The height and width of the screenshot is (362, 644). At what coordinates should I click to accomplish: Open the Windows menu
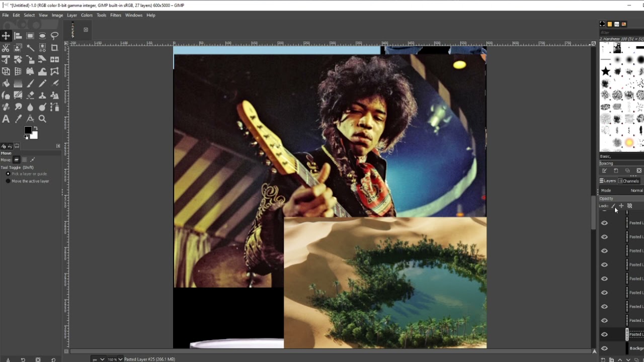(134, 15)
